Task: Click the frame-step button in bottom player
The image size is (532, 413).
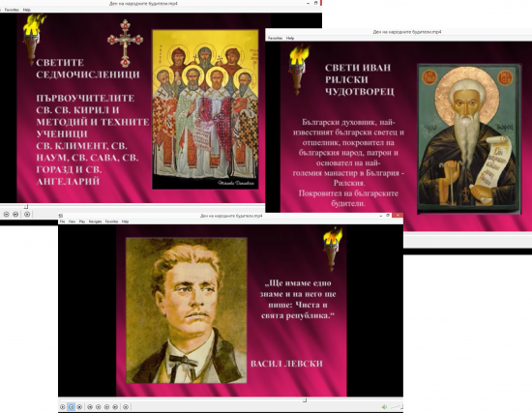Action: coord(126,407)
